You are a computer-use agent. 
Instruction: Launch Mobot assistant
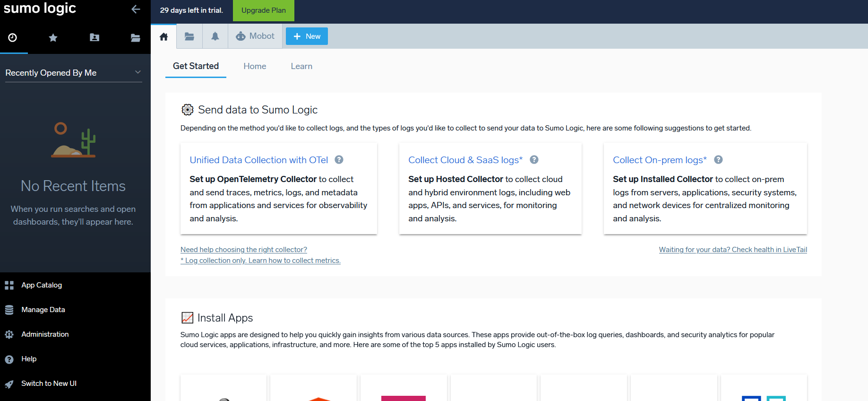255,36
